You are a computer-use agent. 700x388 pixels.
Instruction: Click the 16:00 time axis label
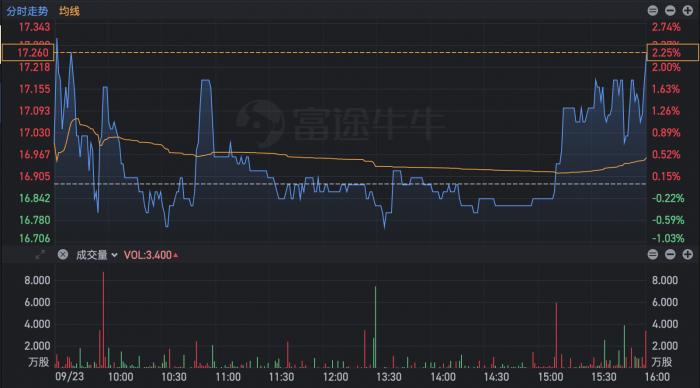(x=657, y=377)
